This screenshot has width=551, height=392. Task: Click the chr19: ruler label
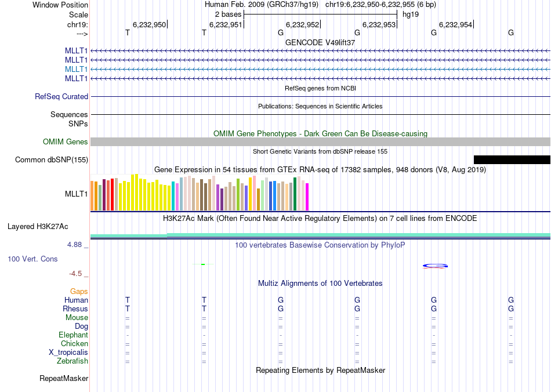point(77,24)
